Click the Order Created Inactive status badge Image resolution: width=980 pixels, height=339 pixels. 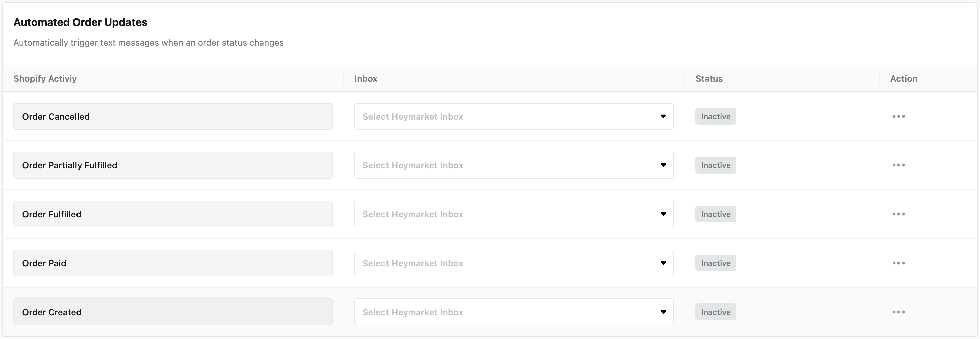point(715,312)
